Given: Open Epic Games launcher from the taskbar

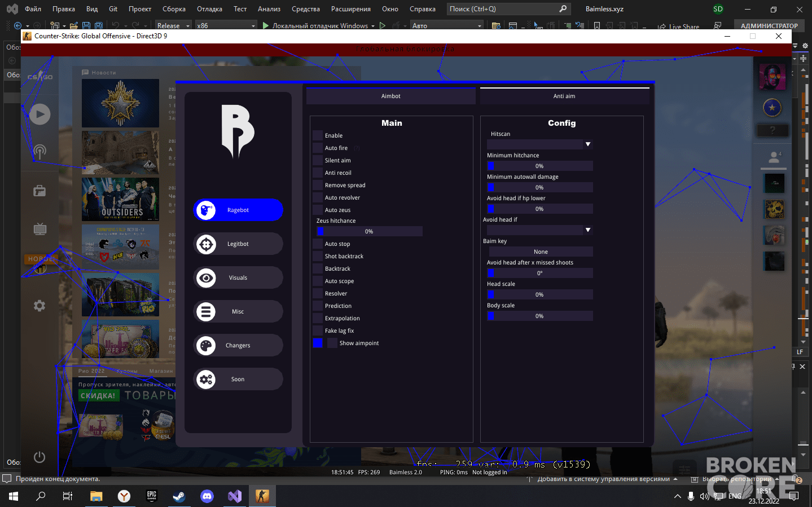Looking at the screenshot, I should point(151,496).
